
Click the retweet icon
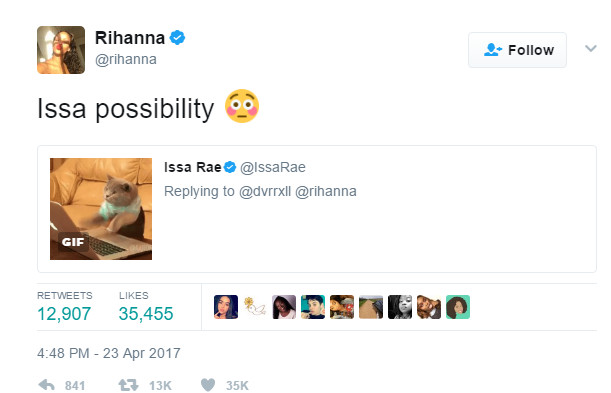click(128, 385)
